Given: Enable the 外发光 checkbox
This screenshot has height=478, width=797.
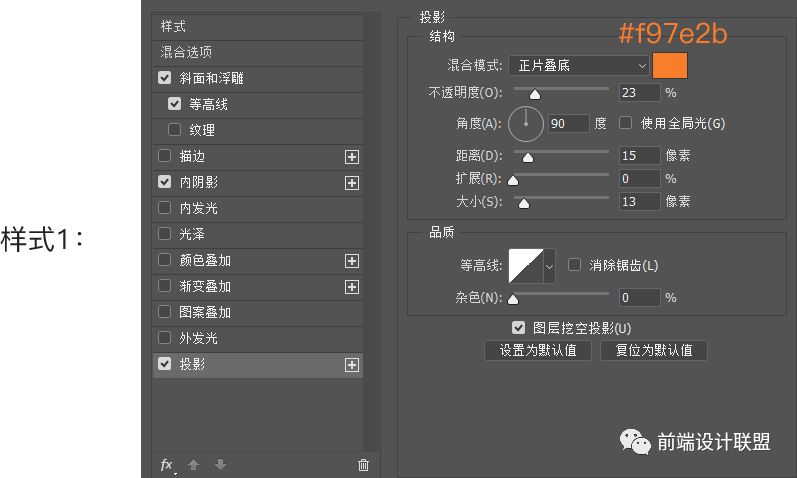Looking at the screenshot, I should coord(164,337).
